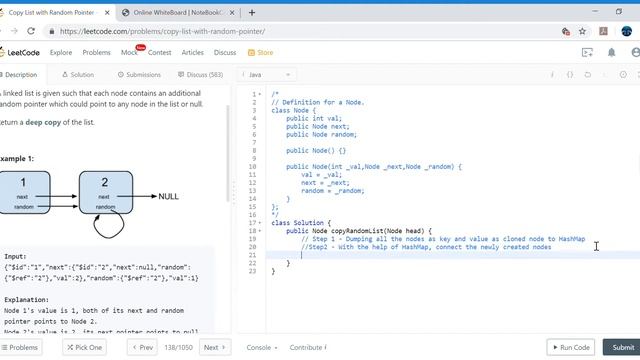
Task: Click 'public int val;' on line 4
Action: pos(314,118)
